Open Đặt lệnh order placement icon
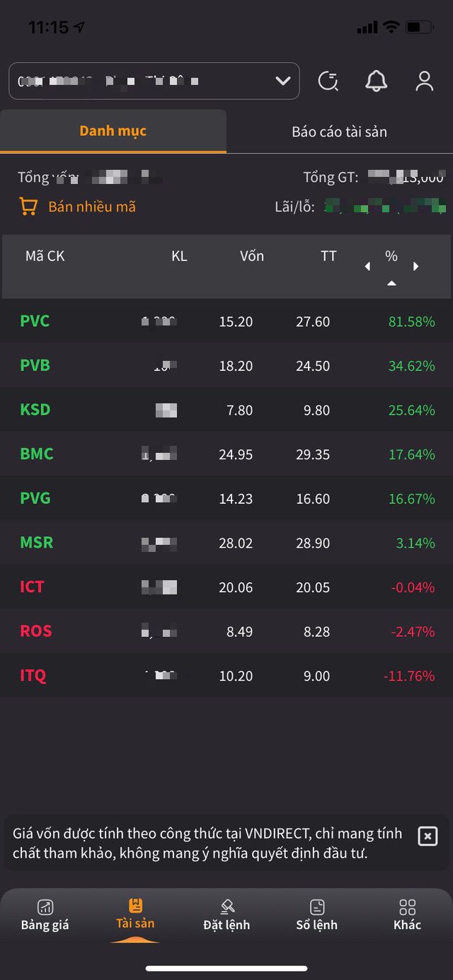The width and height of the screenshot is (453, 980). point(226,908)
